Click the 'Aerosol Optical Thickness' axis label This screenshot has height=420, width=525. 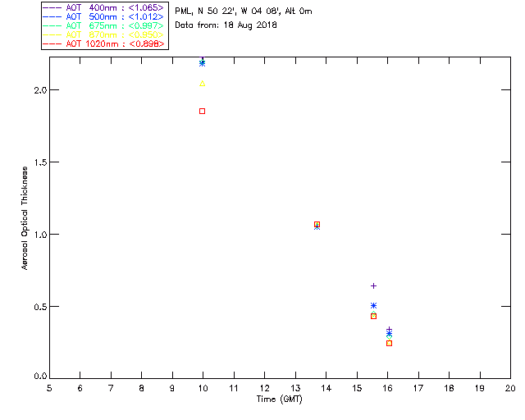pyautogui.click(x=25, y=218)
